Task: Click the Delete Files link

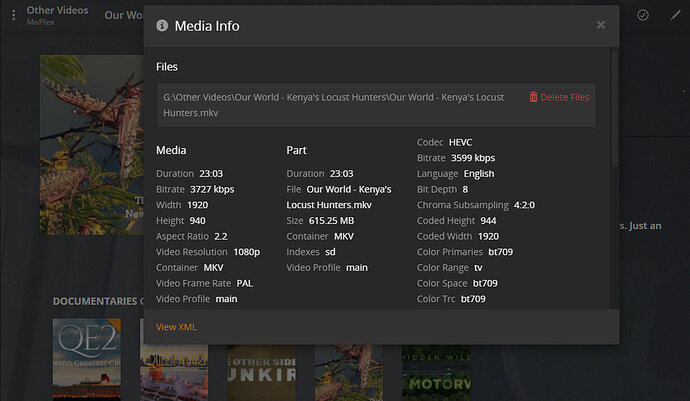Action: 559,97
